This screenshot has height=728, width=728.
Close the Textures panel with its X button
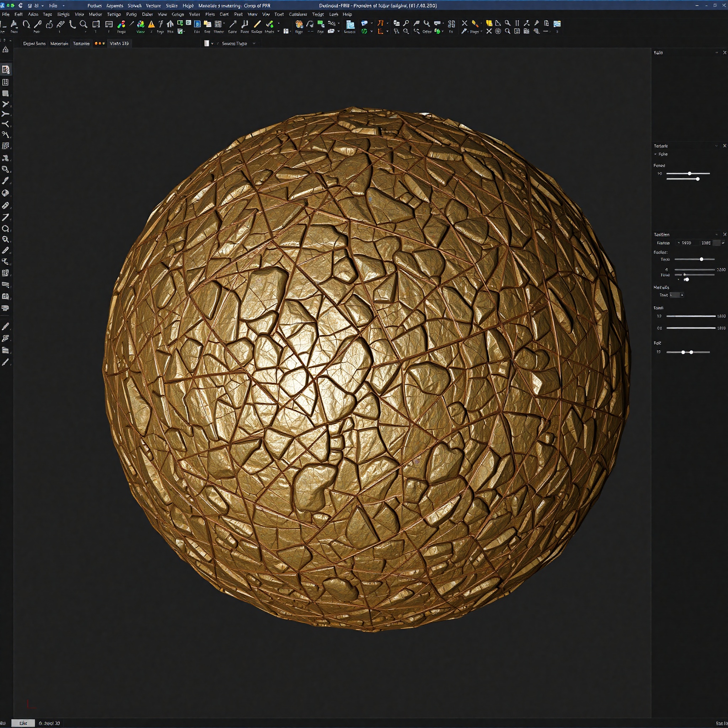pyautogui.click(x=724, y=146)
